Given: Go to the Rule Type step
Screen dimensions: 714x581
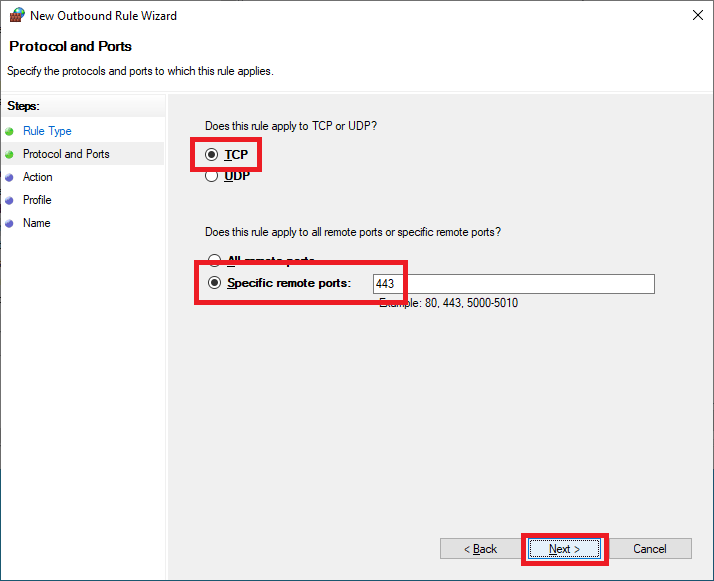Looking at the screenshot, I should [x=47, y=131].
